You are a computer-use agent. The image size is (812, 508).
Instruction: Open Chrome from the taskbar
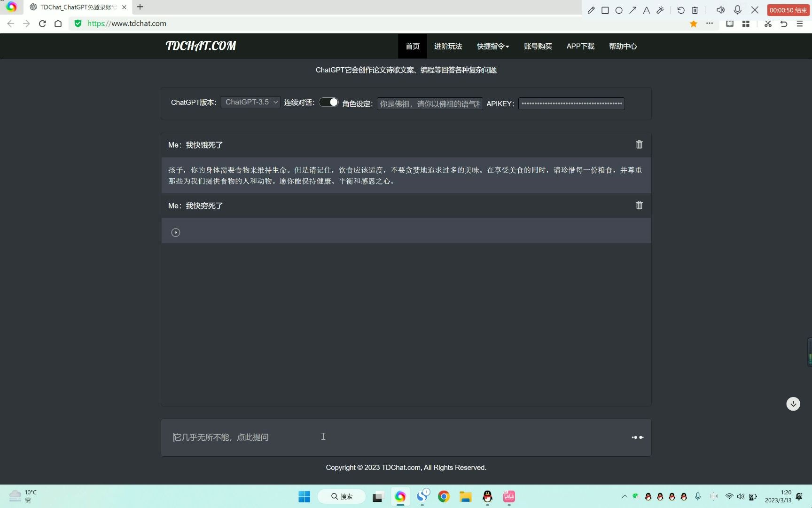(444, 496)
